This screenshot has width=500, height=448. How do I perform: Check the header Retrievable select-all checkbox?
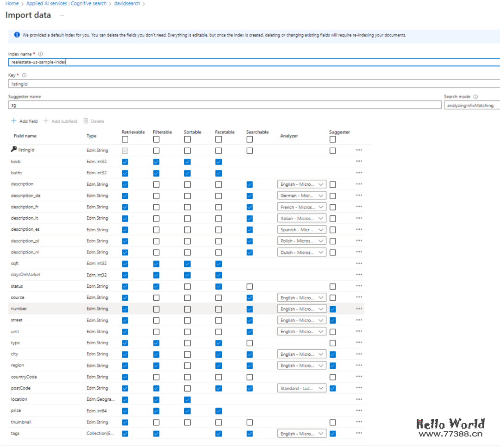click(125, 139)
